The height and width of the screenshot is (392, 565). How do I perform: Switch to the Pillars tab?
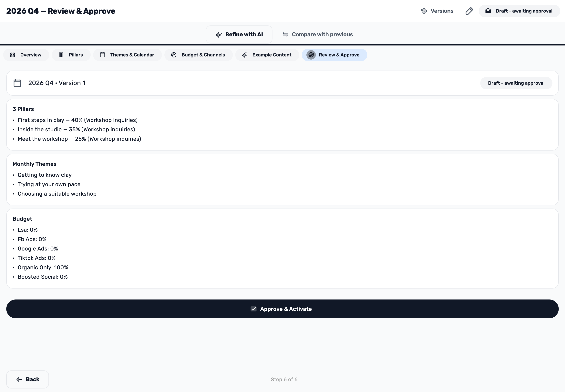pos(71,55)
